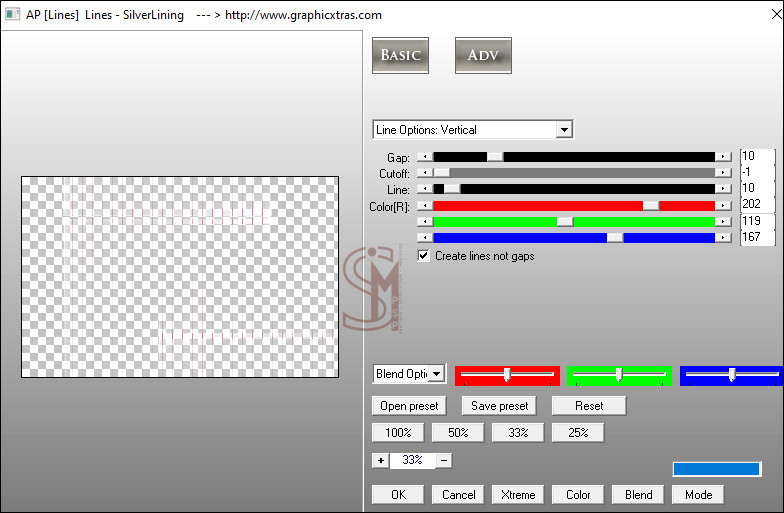
Task: Switch to the Adv tab
Action: [x=483, y=55]
